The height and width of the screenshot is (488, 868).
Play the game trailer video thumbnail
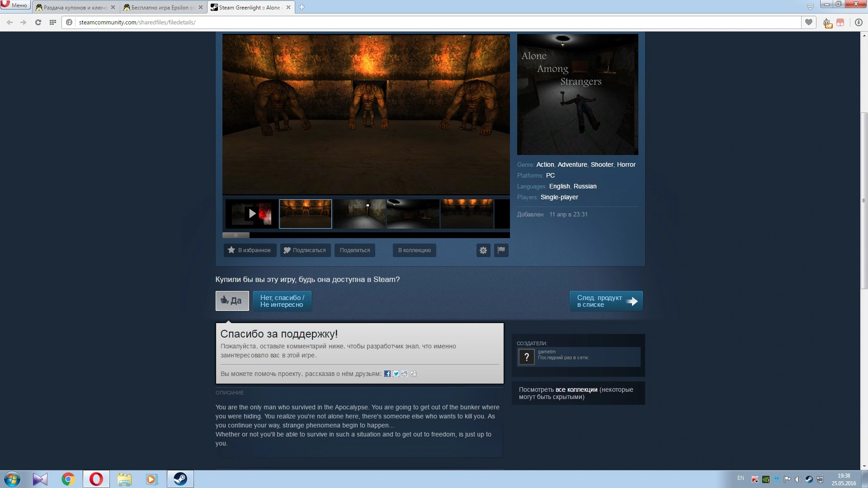point(252,214)
